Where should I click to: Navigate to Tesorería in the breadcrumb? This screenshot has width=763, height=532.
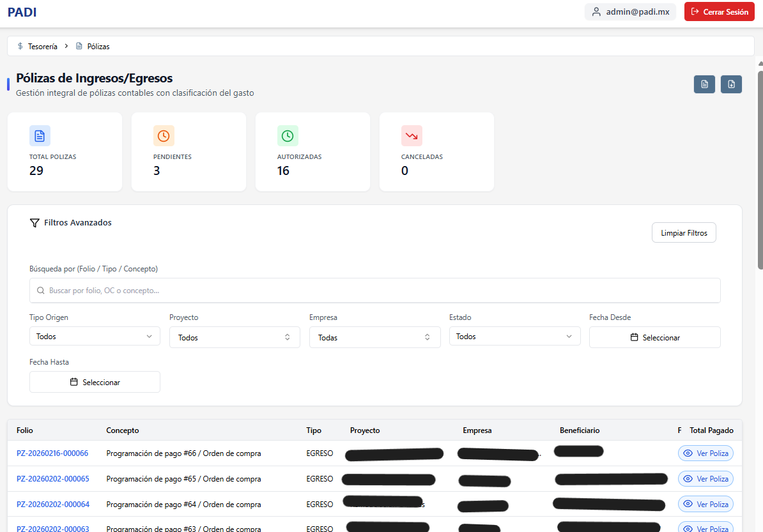tap(42, 47)
